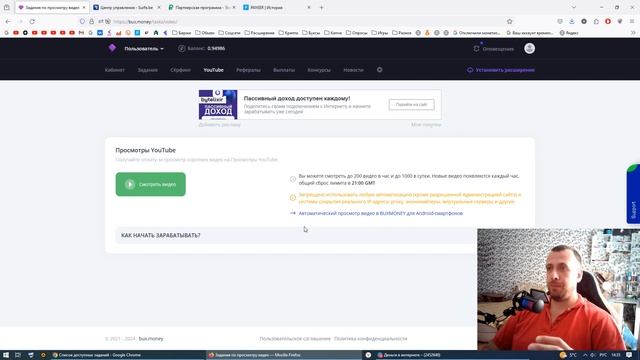The image size is (640, 360).
Task: Open the Мои покупки link
Action: (426, 124)
